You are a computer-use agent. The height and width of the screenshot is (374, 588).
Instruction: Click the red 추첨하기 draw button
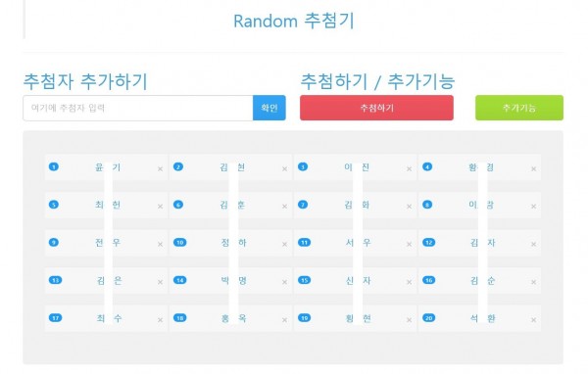(x=376, y=108)
